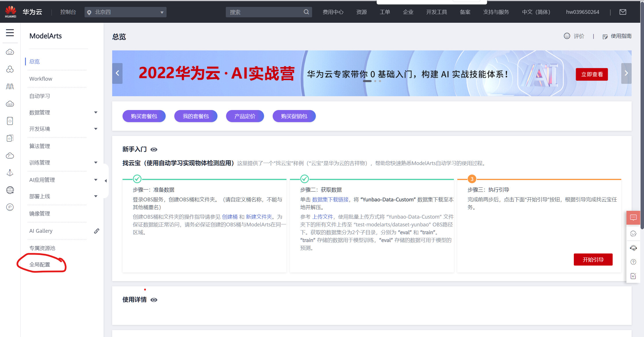Click the smiley icon next to 评价
The height and width of the screenshot is (337, 644).
click(567, 36)
